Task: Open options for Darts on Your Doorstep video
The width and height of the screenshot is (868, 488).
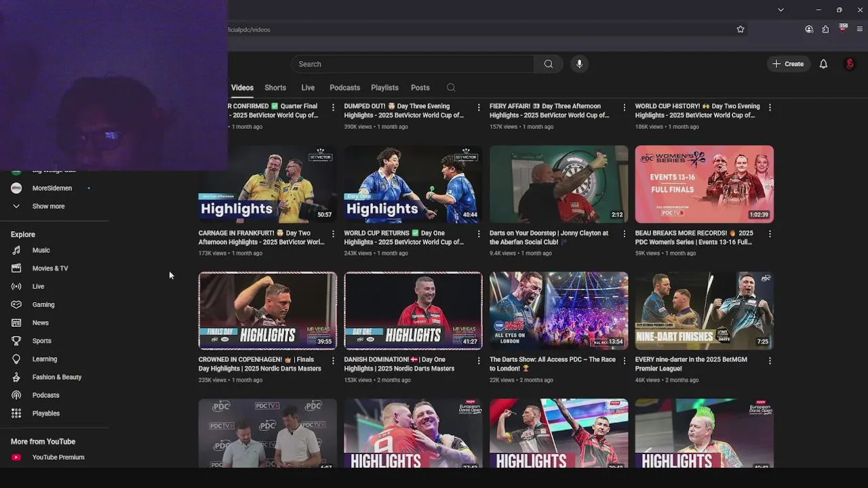Action: click(x=624, y=234)
